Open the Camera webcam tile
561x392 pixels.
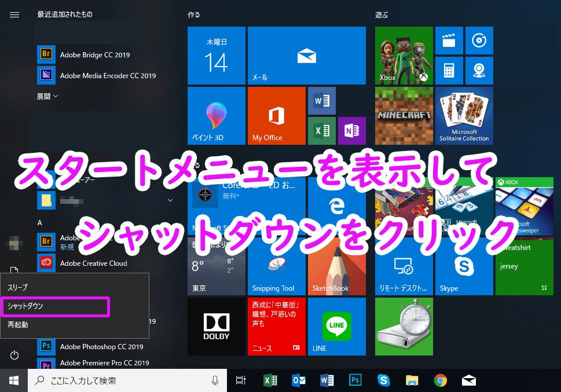pos(479,71)
